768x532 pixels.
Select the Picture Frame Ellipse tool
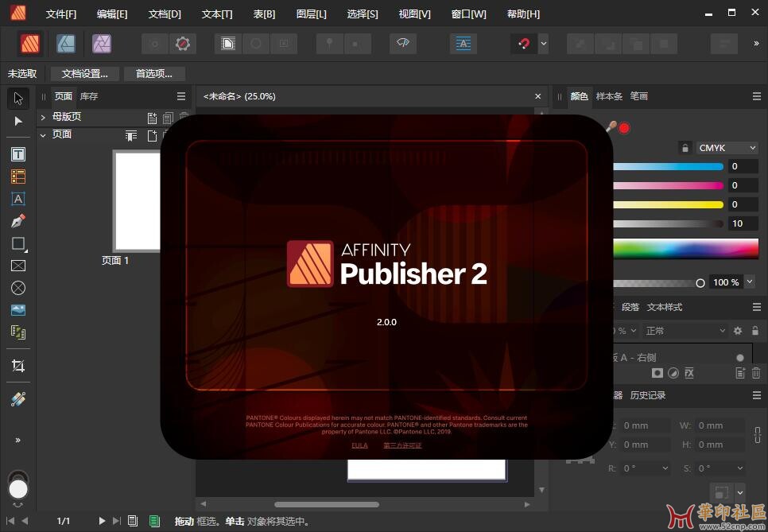18,288
